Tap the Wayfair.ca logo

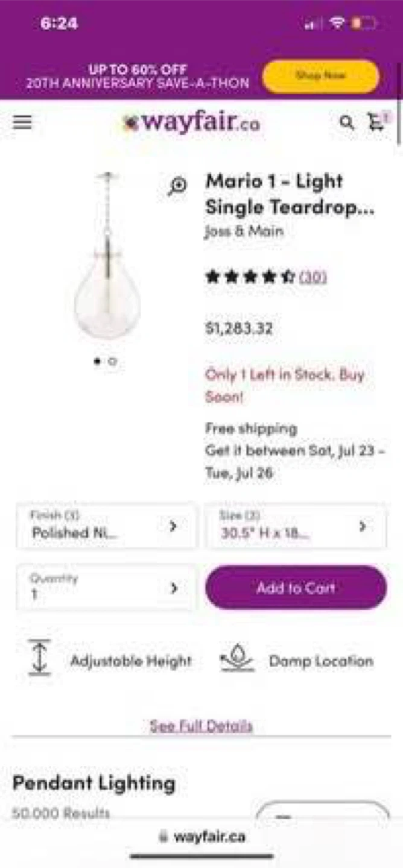[x=191, y=124]
